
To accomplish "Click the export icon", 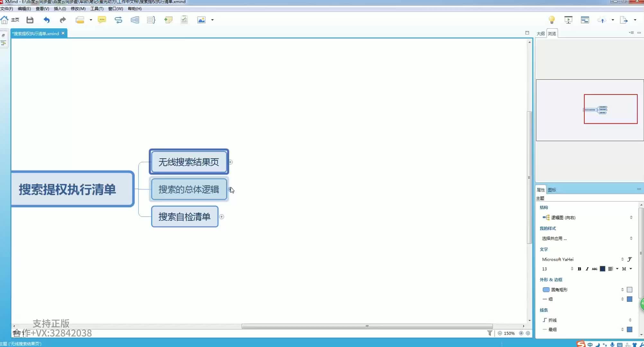I will 624,20.
